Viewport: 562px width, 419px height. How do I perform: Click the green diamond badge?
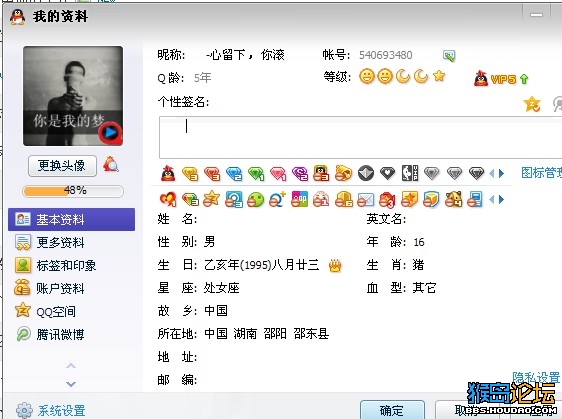point(256,173)
